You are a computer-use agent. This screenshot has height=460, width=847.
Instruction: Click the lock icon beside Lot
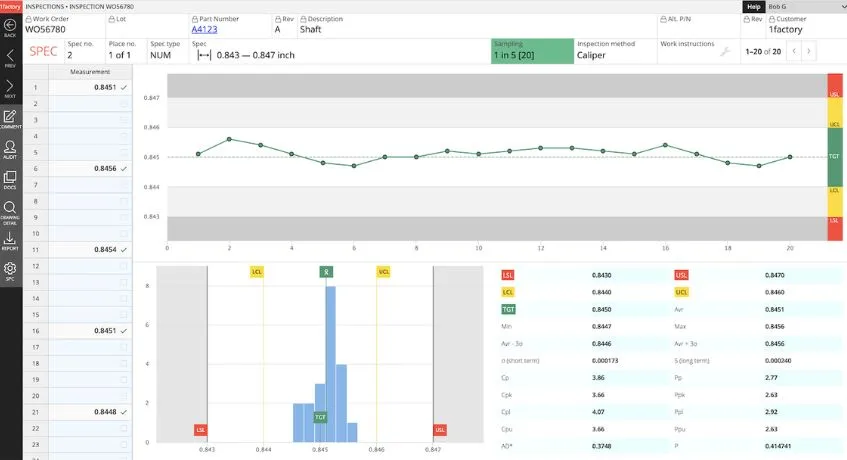tap(112, 19)
